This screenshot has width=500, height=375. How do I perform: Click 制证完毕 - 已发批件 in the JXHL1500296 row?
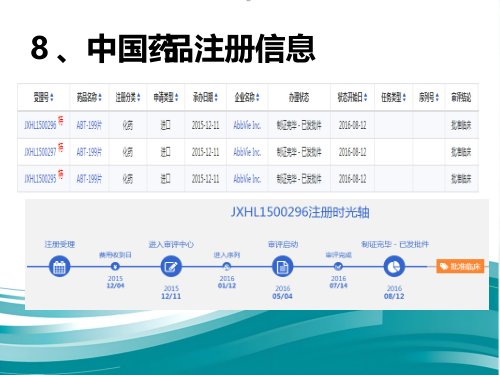click(x=299, y=125)
